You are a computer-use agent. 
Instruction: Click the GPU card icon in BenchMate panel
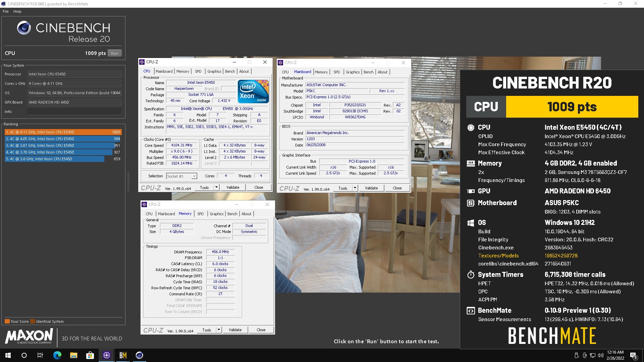(471, 191)
